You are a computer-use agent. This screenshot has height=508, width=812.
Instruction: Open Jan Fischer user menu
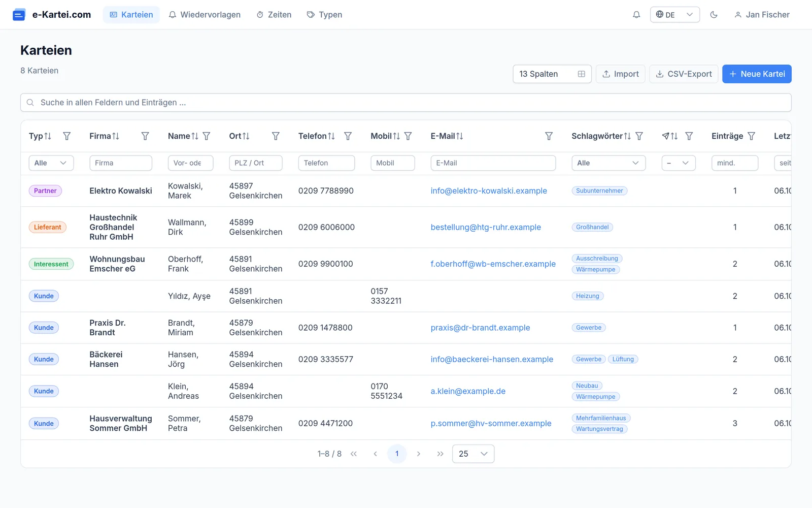pos(762,15)
